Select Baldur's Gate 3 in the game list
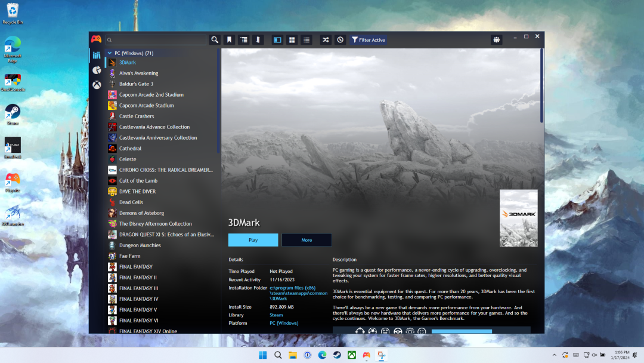 click(x=136, y=84)
